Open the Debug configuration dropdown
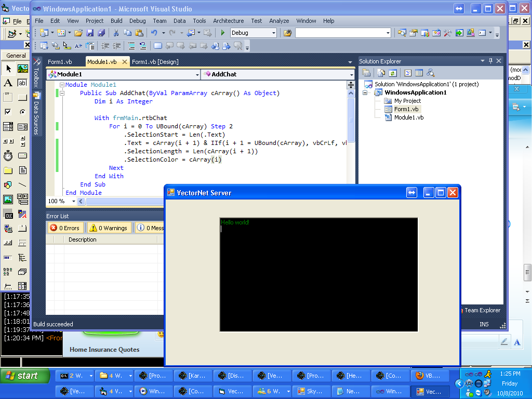Viewport: 532px width, 399px height. [273, 33]
